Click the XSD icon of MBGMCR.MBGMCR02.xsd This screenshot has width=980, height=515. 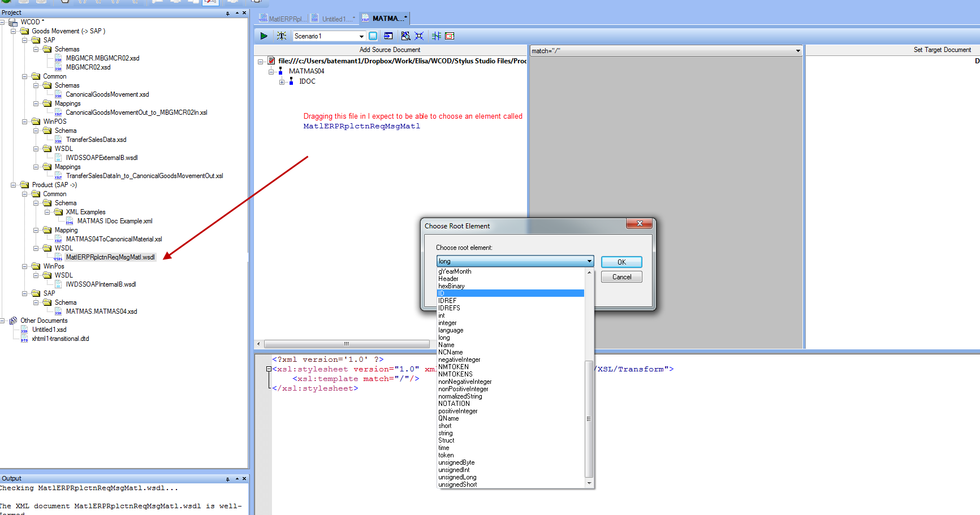tap(58, 58)
